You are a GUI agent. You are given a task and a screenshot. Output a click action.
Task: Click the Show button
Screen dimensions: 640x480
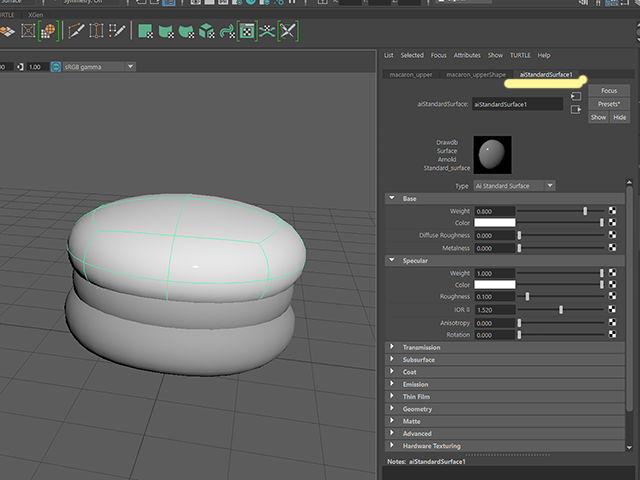[x=598, y=117]
